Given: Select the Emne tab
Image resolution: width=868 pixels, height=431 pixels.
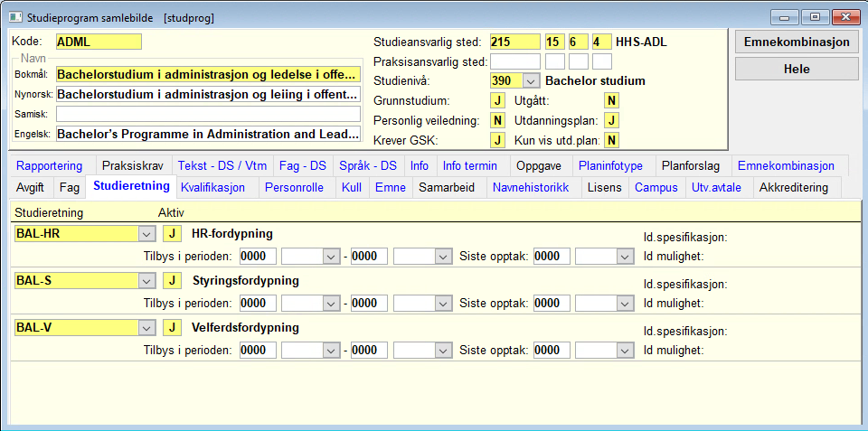Looking at the screenshot, I should pyautogui.click(x=391, y=188).
